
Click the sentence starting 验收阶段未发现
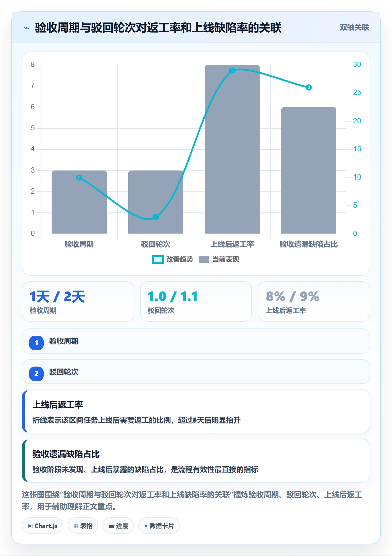(145, 470)
